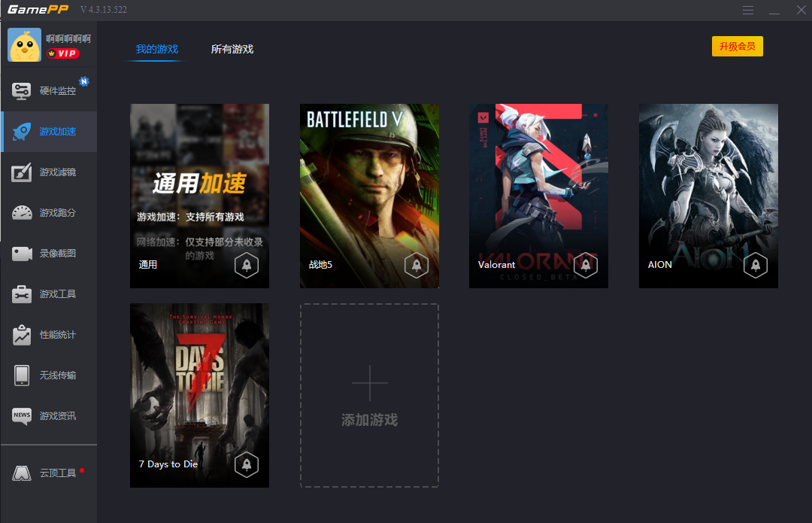
Task: Open the game filter icon in the sidebar
Action: (21, 172)
